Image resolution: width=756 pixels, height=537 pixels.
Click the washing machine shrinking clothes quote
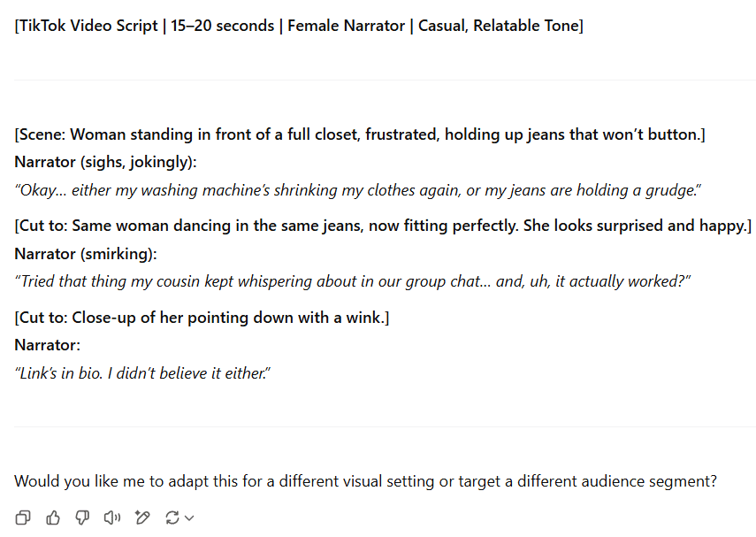pos(358,190)
